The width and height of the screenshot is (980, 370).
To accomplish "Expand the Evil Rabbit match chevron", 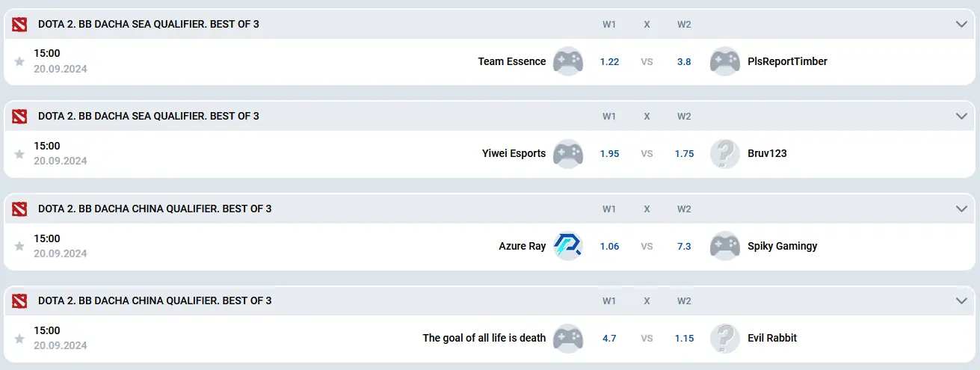I will click(x=962, y=300).
